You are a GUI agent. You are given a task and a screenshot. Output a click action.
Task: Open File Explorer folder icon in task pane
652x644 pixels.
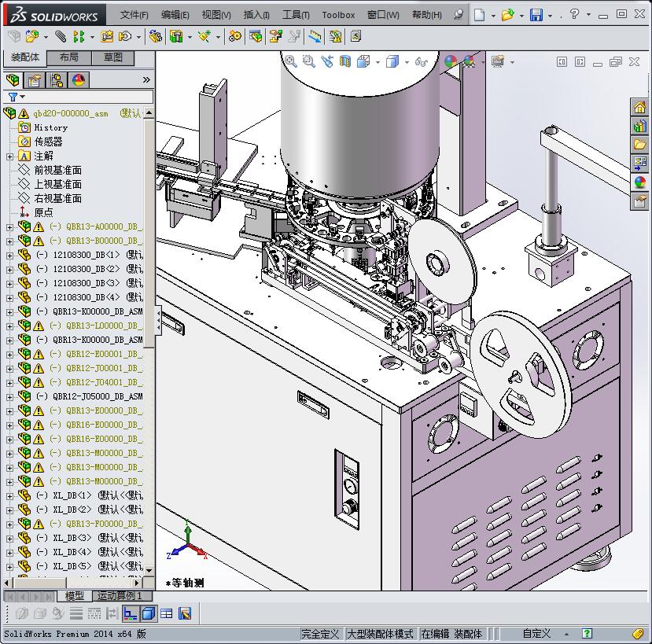[640, 145]
